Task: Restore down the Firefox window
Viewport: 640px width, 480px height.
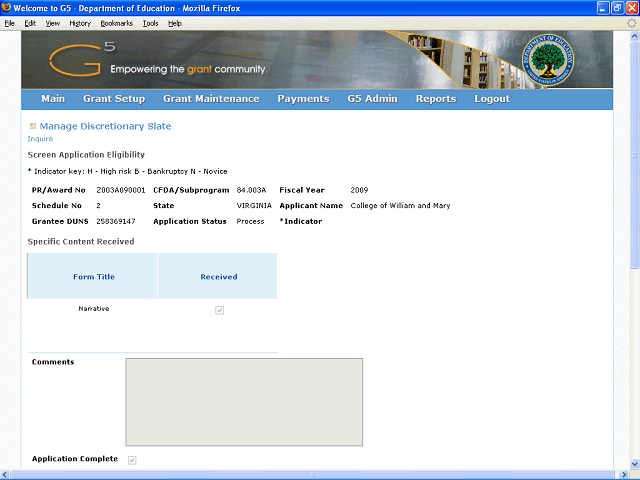Action: pyautogui.click(x=618, y=8)
